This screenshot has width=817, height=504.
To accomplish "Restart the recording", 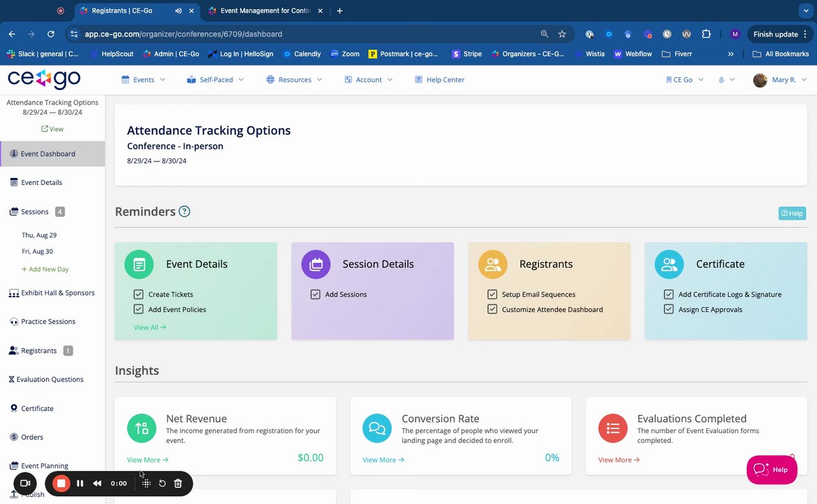I will coord(162,484).
